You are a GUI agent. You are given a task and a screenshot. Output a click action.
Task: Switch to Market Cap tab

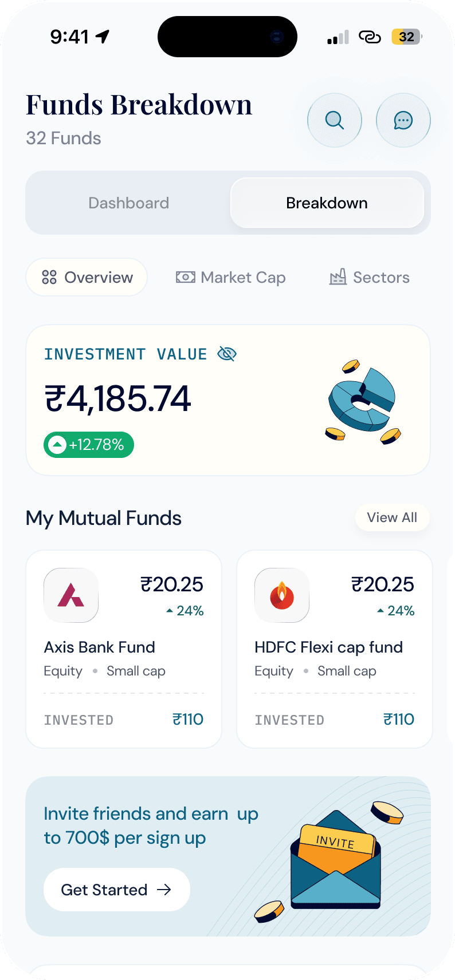click(x=230, y=278)
